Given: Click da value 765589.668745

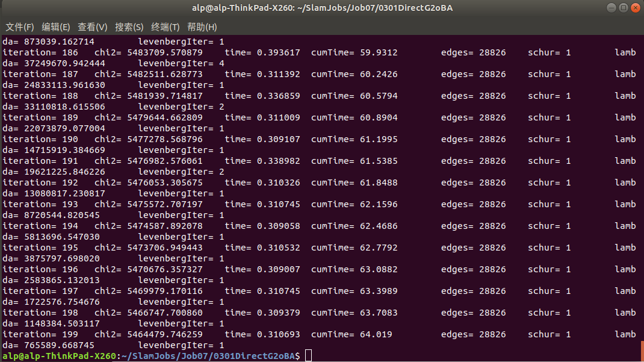Looking at the screenshot, I should 59,346.
